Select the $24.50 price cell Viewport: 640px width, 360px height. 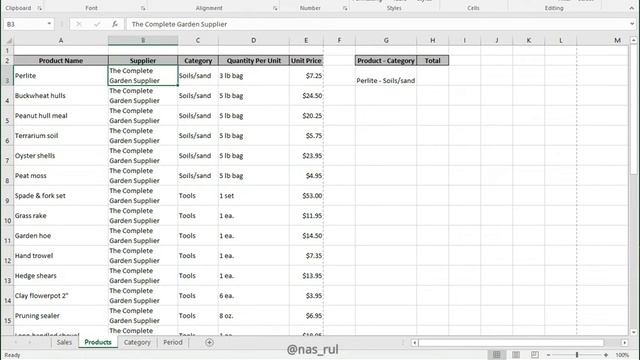(306, 96)
